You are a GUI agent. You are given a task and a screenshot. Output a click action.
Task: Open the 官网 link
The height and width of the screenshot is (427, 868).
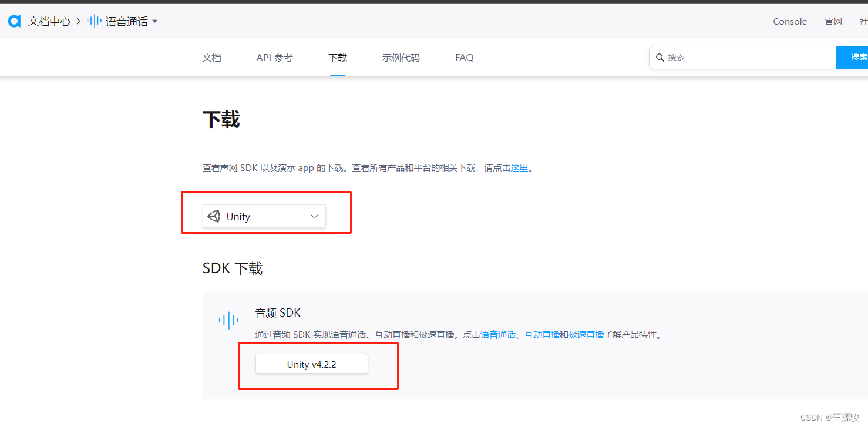click(833, 22)
